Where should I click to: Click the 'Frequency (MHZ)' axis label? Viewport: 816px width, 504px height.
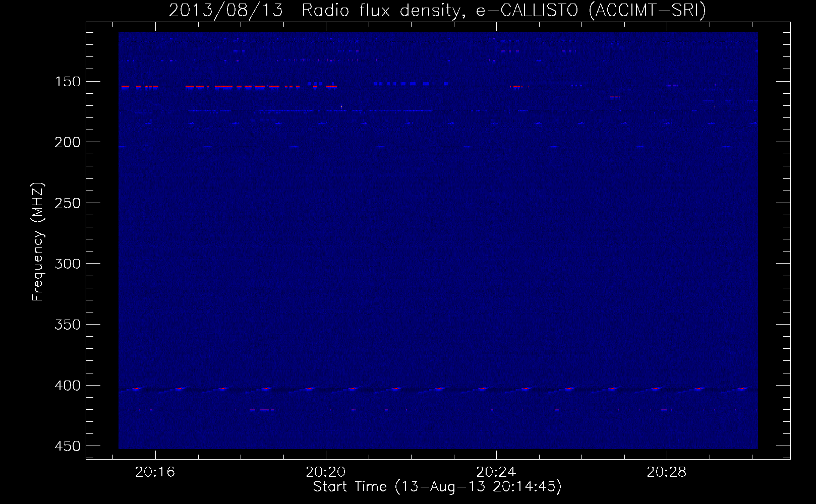38,241
